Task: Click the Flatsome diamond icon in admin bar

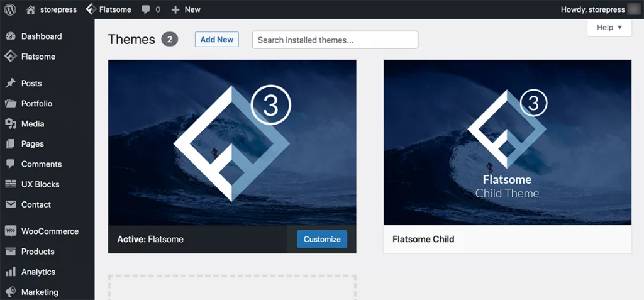Action: 91,9
